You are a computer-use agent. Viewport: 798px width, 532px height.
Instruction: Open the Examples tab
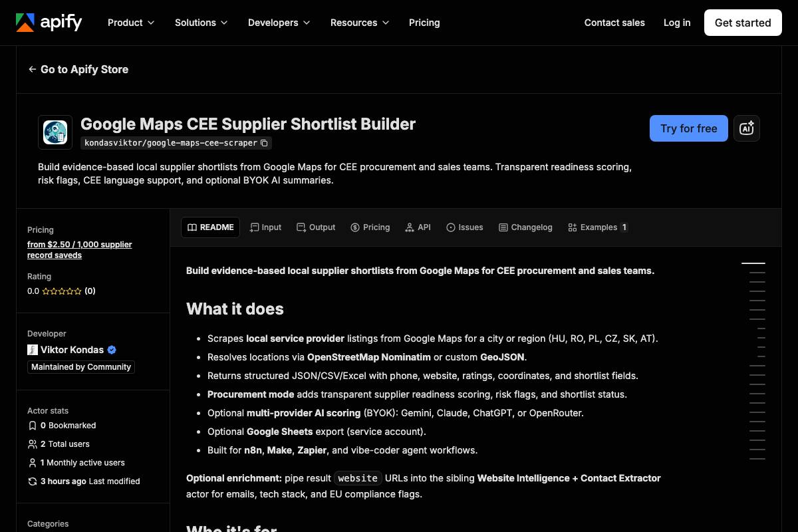(598, 227)
